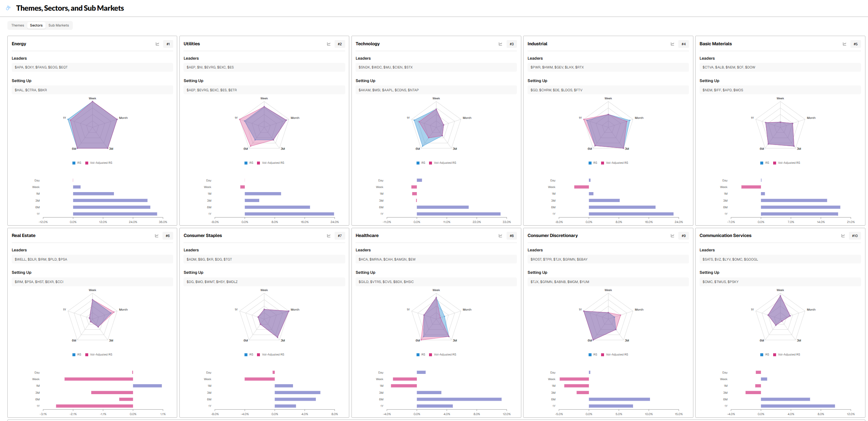This screenshot has width=868, height=421.
Task: Click Vol-Adjusted RS color swatch in Industrial legend
Action: coord(603,163)
